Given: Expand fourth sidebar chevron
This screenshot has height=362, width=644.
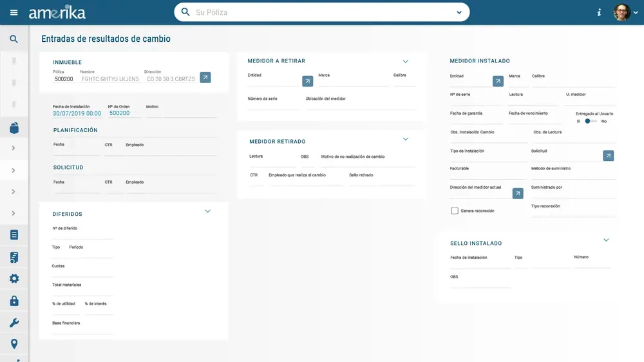Looking at the screenshot, I should [14, 213].
